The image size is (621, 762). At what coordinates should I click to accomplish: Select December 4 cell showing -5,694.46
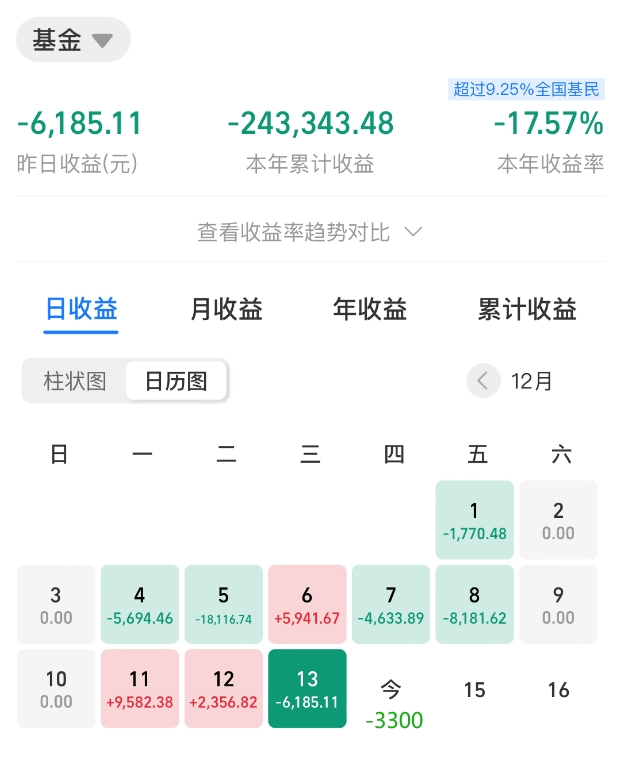point(140,604)
